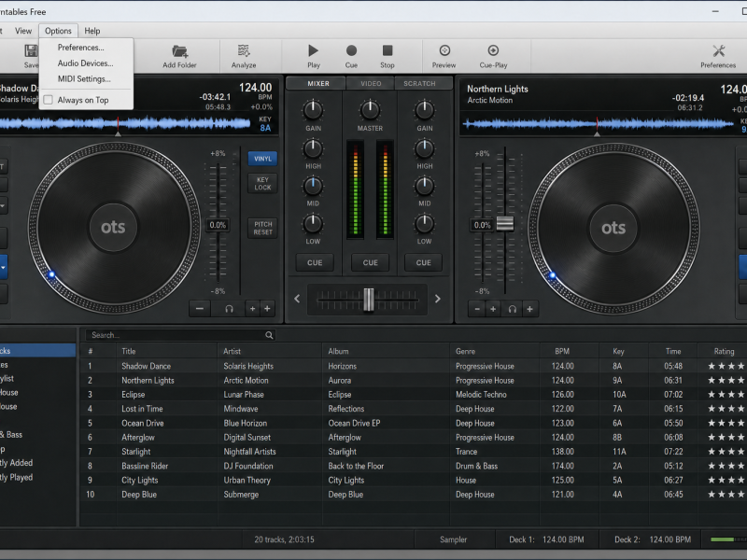Click '174.00' BPM value
The image size is (747, 560).
coord(563,466)
